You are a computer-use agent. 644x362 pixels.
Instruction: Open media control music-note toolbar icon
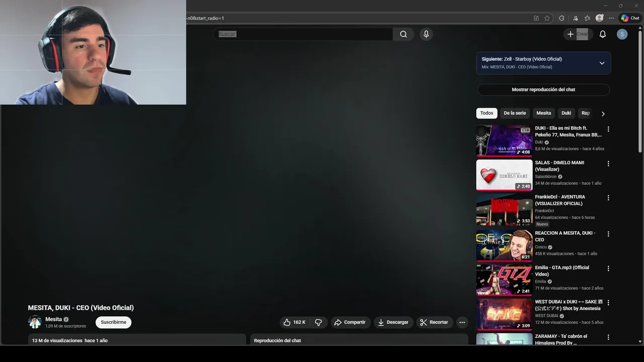click(575, 18)
